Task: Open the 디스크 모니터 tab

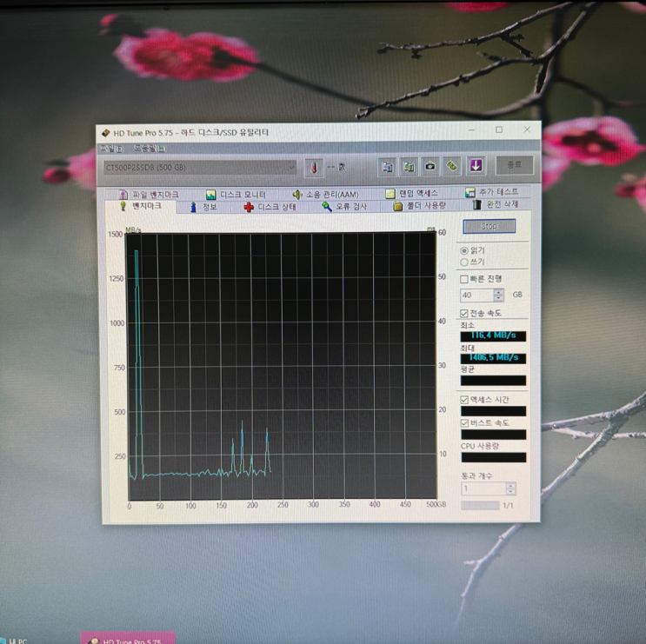Action: point(236,194)
